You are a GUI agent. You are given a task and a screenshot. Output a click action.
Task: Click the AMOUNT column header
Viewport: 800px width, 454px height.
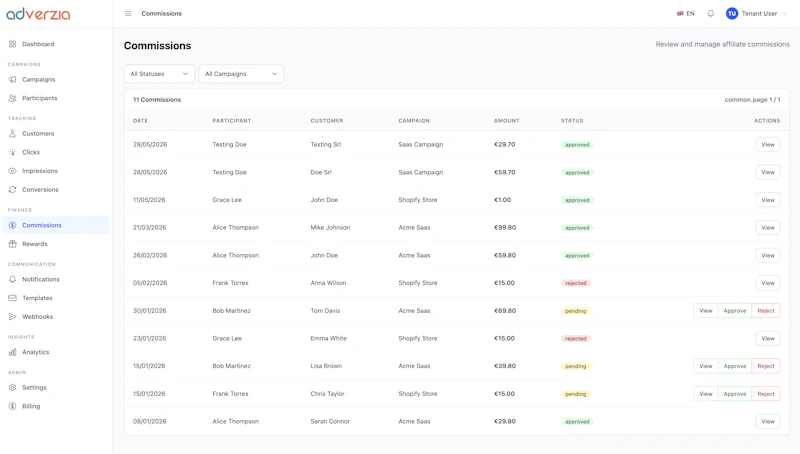pyautogui.click(x=507, y=121)
